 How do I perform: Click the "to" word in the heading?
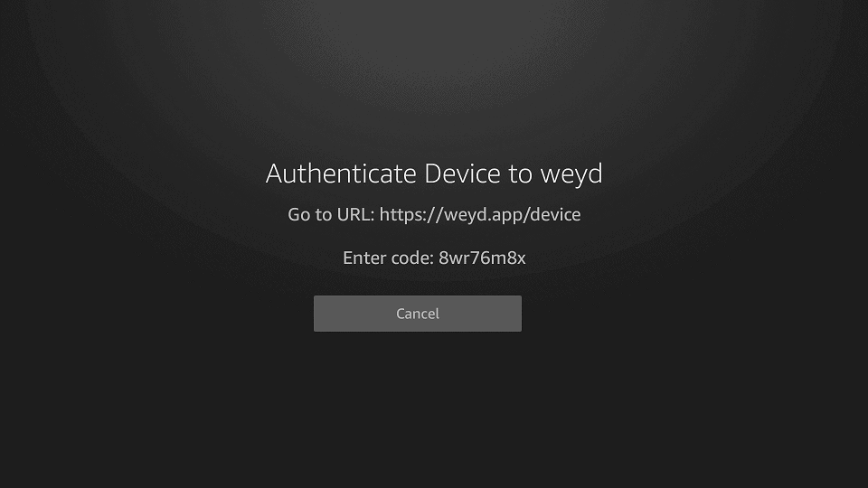[x=521, y=174]
